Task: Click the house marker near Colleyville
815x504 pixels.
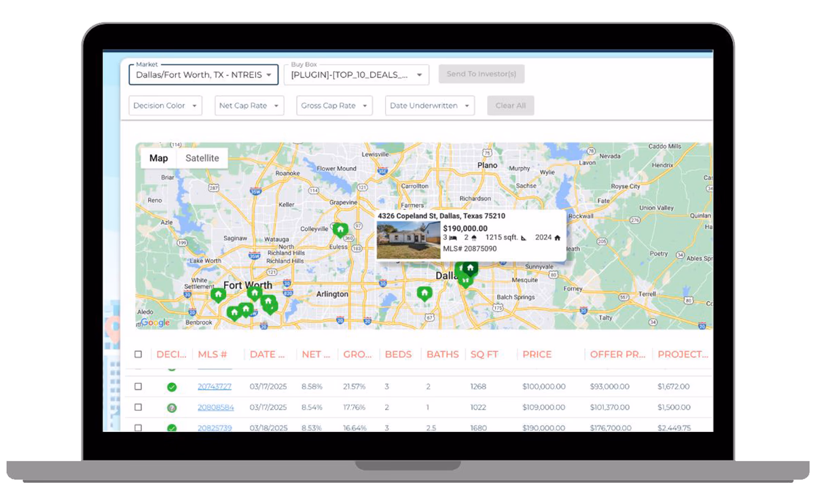Action: [340, 230]
